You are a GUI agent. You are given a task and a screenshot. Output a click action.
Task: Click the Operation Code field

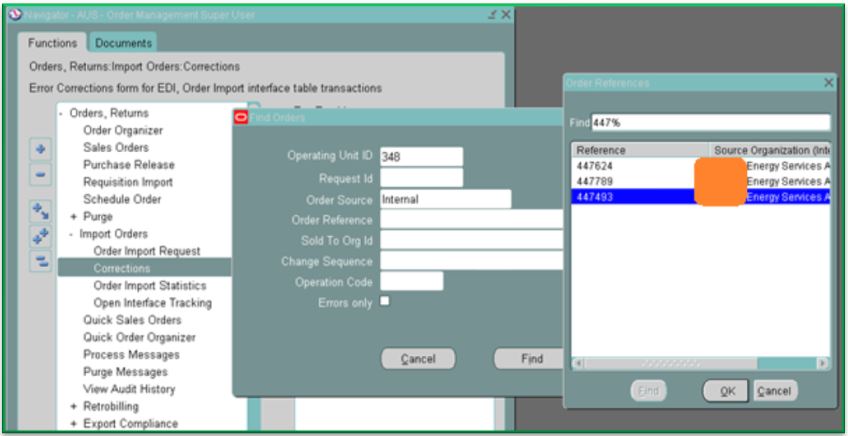click(412, 281)
